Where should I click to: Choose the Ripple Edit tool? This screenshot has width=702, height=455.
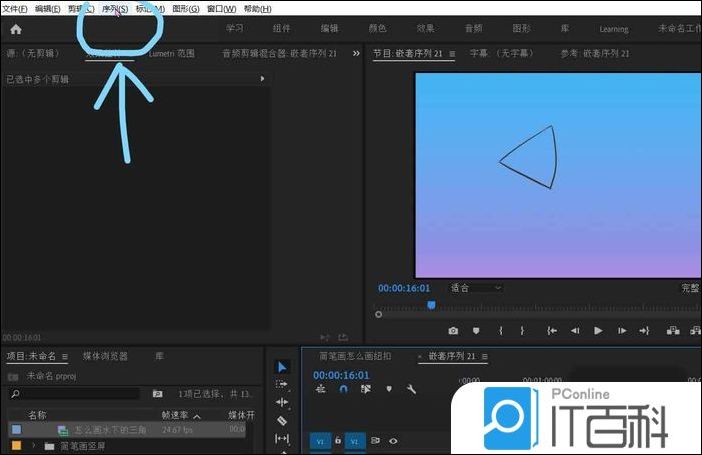click(282, 402)
